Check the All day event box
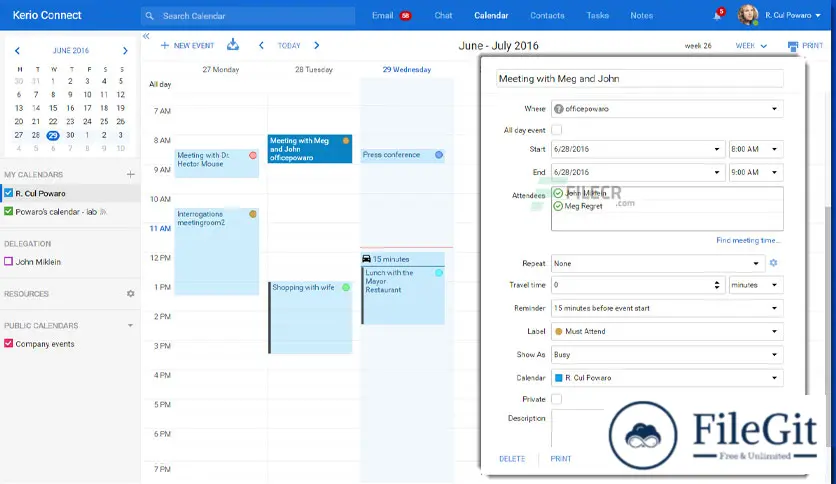Viewport: 836px width, 484px height. click(557, 130)
